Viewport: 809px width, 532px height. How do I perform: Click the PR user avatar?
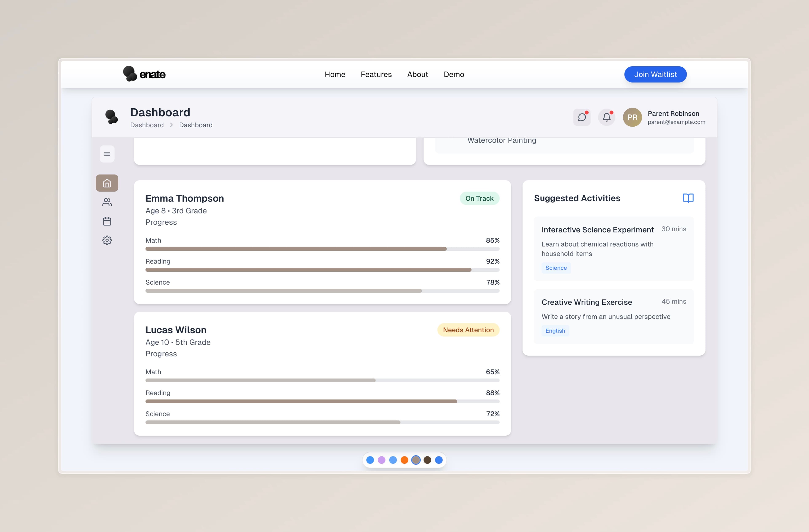[632, 117]
